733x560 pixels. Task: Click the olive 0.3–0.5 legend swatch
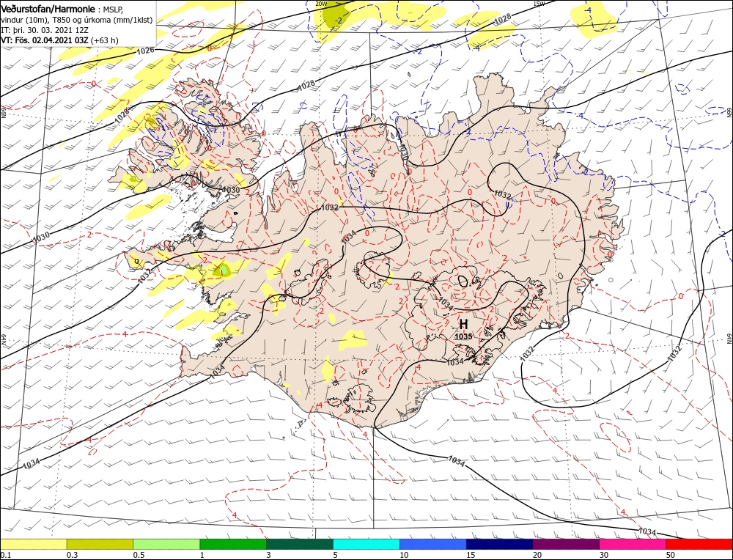point(100,544)
